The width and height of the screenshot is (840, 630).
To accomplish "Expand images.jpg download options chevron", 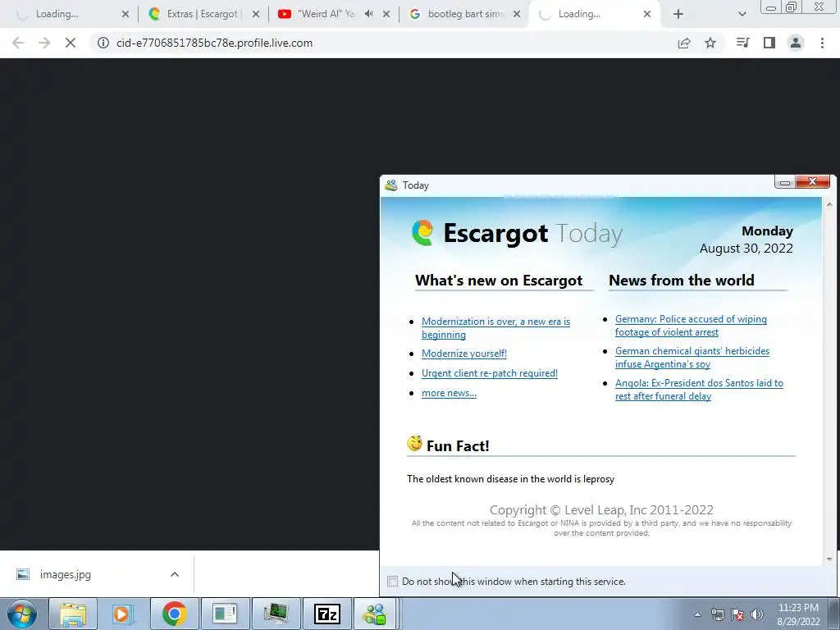I will coord(175,574).
